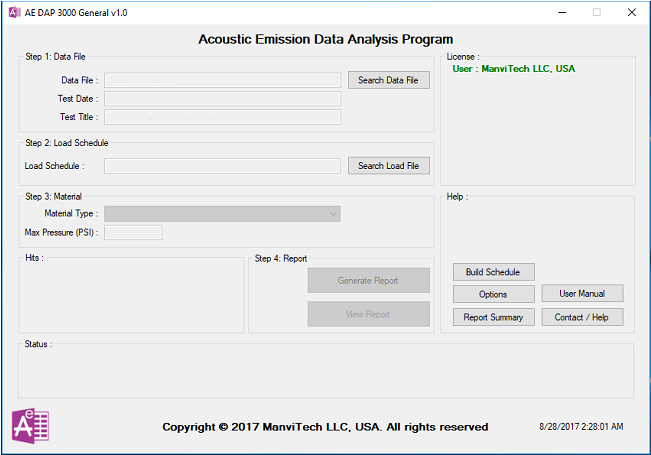
Task: Click the Step 4: Report label
Action: point(281,258)
